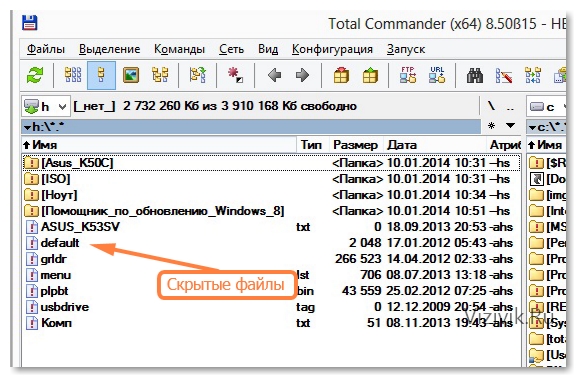Open the directory history dropdown arrow

tap(510, 126)
